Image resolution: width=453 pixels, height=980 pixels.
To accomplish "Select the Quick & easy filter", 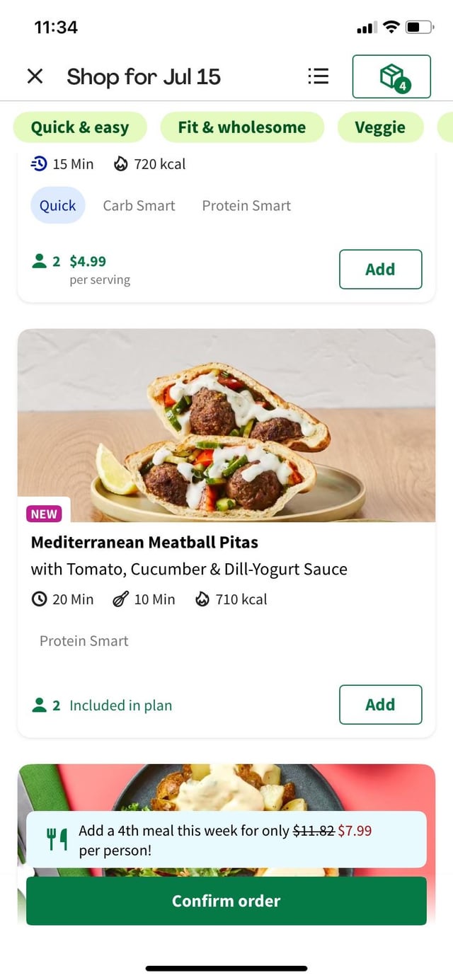I will 80,127.
